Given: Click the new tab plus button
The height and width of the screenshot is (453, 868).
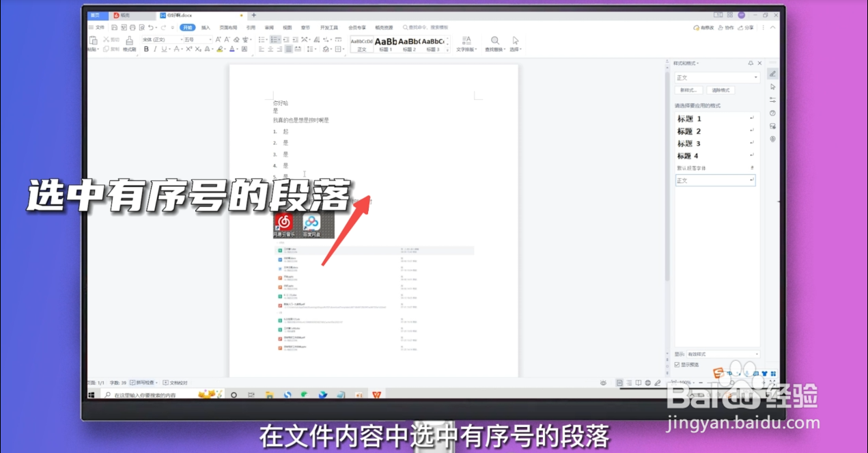Looking at the screenshot, I should tap(254, 15).
